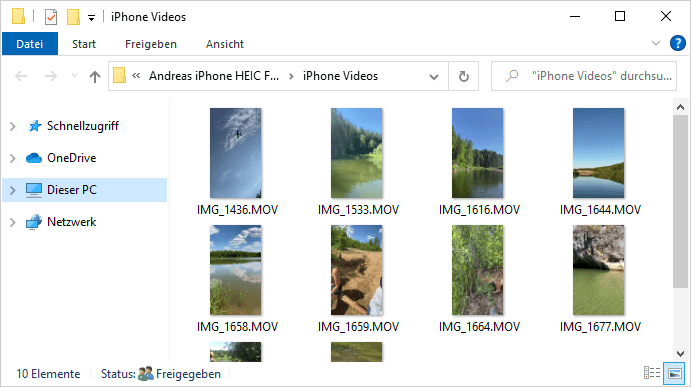Switch to the Start ribbon tab

[84, 44]
